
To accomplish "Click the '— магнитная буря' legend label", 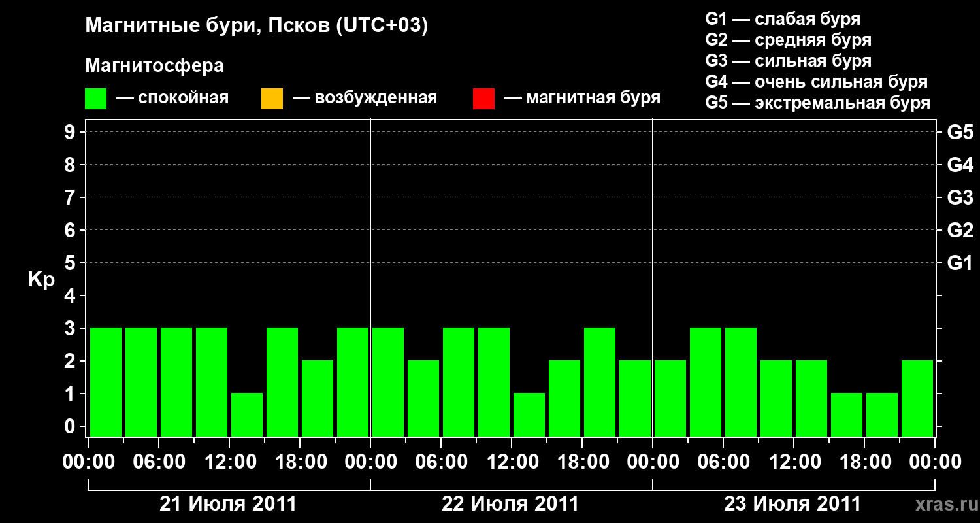I will click(x=583, y=99).
